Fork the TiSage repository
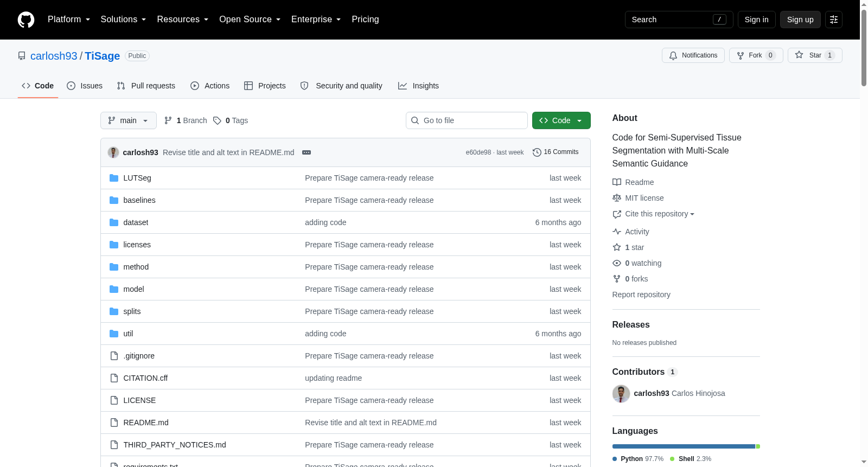Image resolution: width=868 pixels, height=467 pixels. pyautogui.click(x=756, y=55)
